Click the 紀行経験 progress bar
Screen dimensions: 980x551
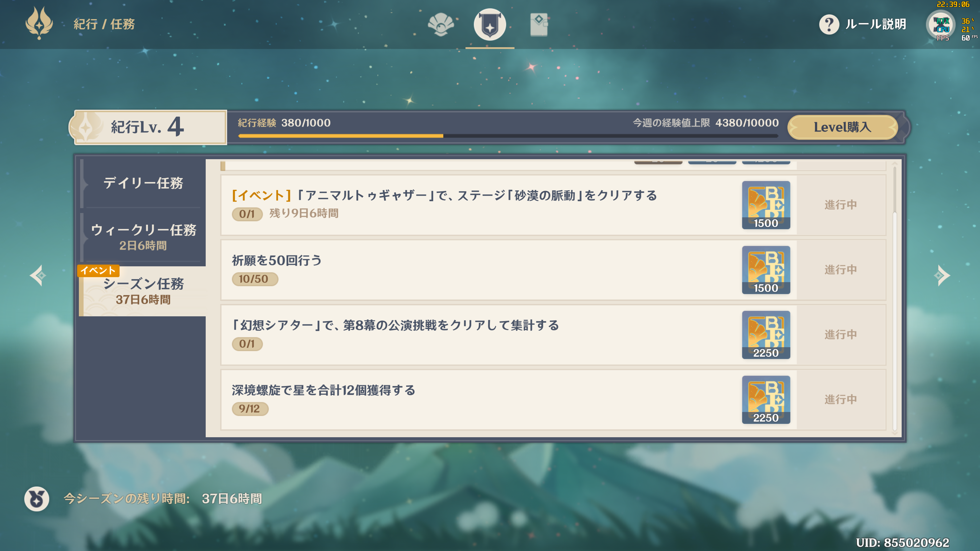click(508, 136)
